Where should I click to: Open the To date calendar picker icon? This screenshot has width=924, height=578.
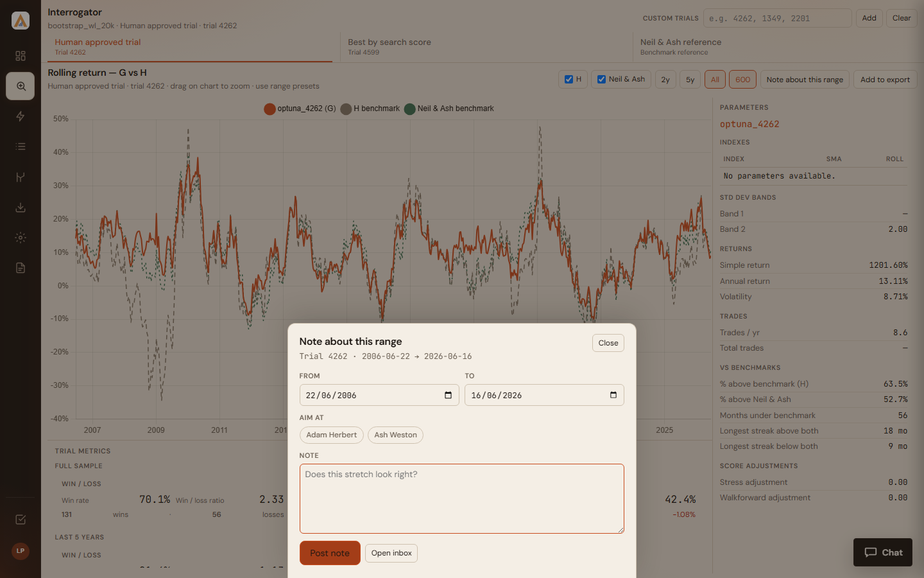(613, 395)
